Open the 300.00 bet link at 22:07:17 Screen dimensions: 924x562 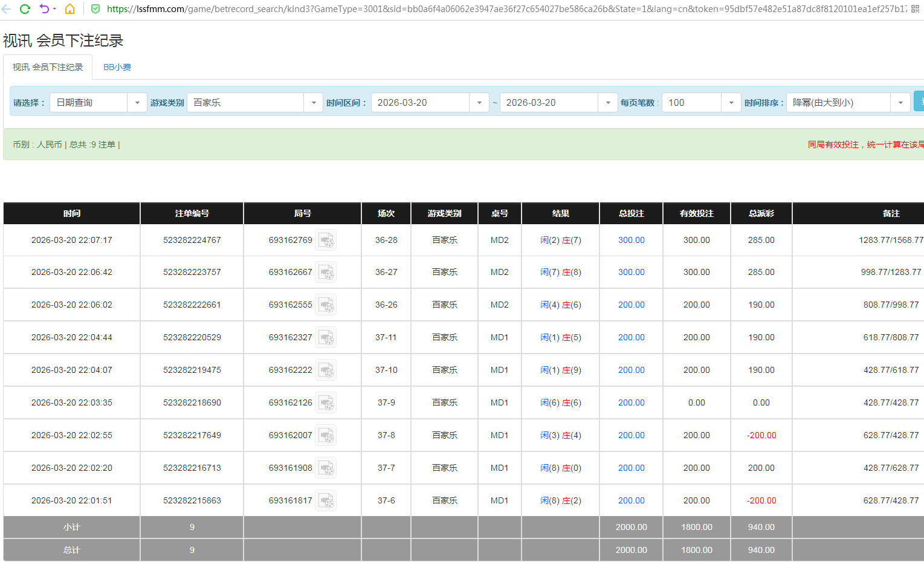pos(631,241)
